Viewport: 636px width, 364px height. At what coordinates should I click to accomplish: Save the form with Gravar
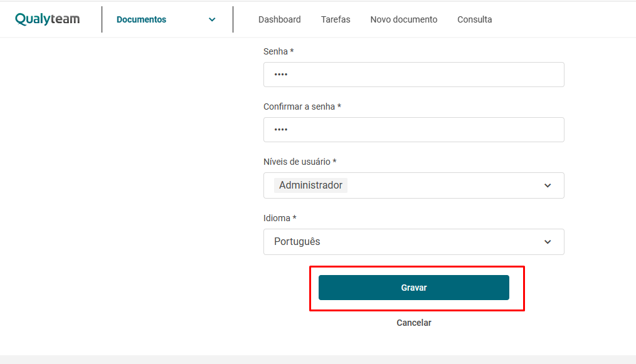point(414,288)
